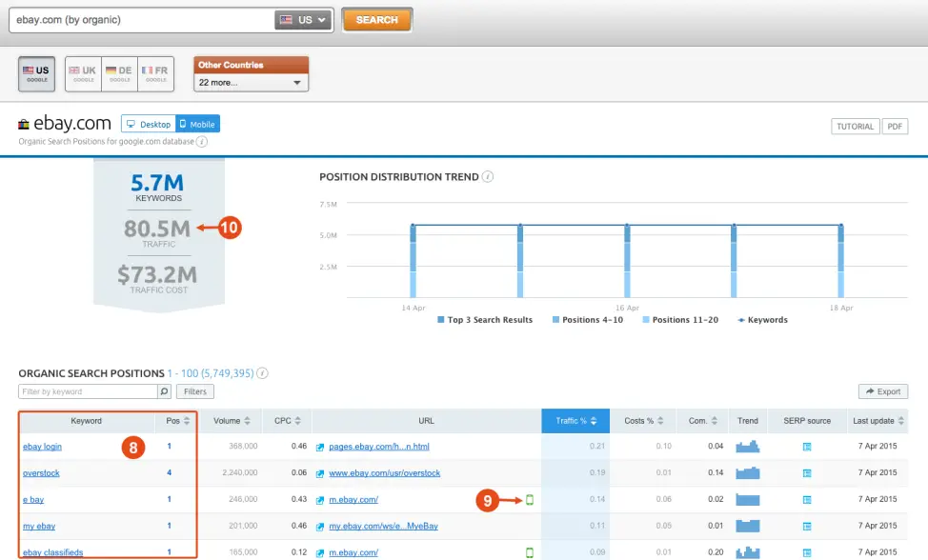This screenshot has height=560, width=928.
Task: Open the ebay login keyword link
Action: 42,447
